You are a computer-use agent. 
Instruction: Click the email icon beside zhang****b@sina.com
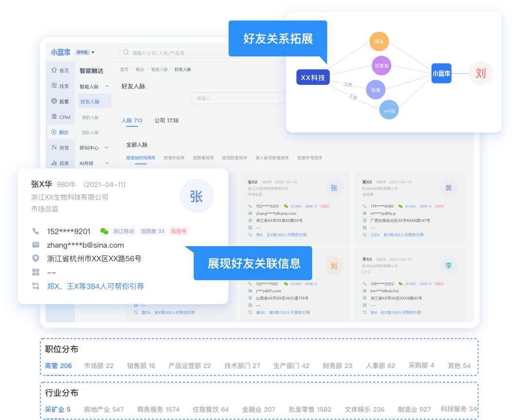[x=35, y=245]
